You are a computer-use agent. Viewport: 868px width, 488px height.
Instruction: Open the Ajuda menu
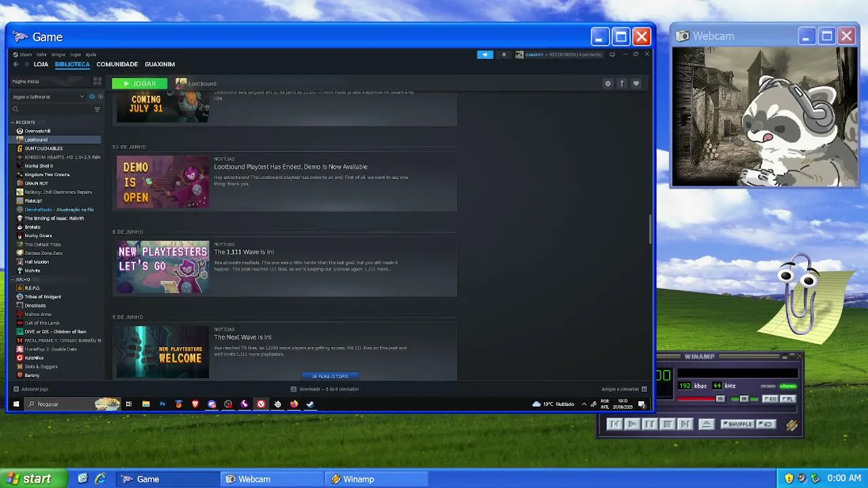pos(91,55)
